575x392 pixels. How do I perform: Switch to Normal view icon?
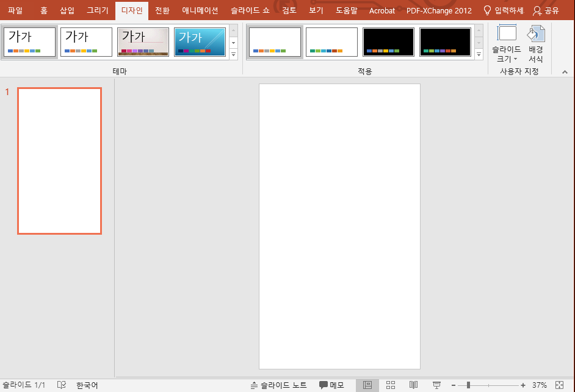367,385
